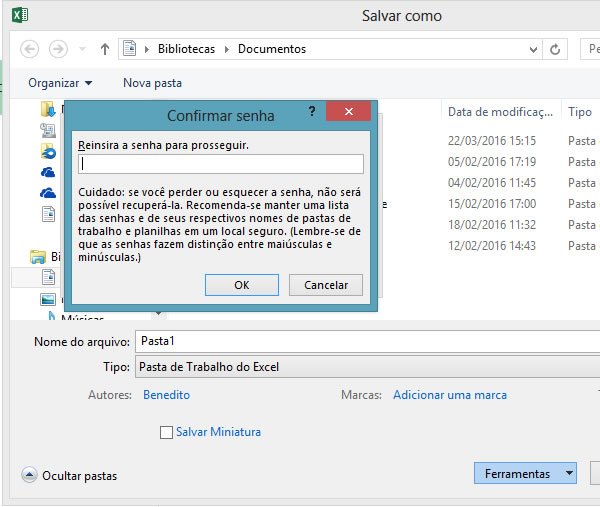The width and height of the screenshot is (600, 507).
Task: Click the search box beside refresh
Action: pyautogui.click(x=590, y=49)
